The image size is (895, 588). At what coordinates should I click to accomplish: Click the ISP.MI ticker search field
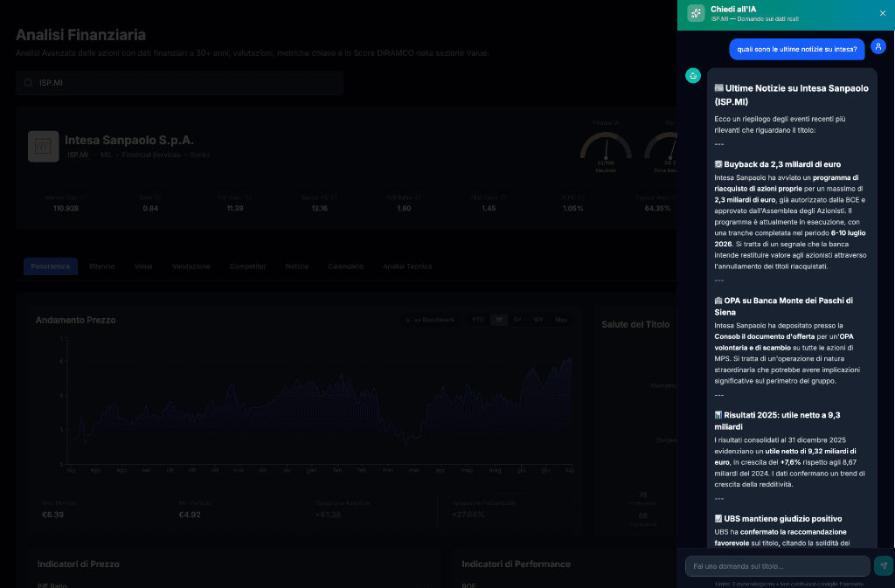(x=179, y=83)
